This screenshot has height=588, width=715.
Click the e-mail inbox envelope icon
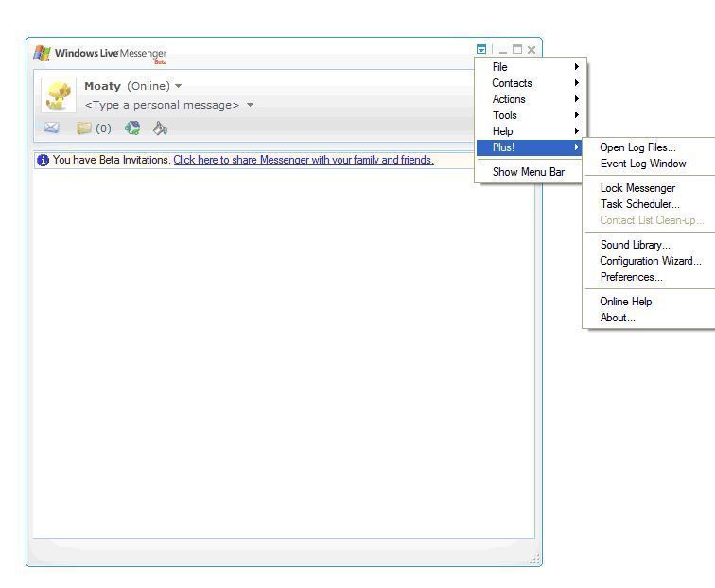pyautogui.click(x=51, y=129)
